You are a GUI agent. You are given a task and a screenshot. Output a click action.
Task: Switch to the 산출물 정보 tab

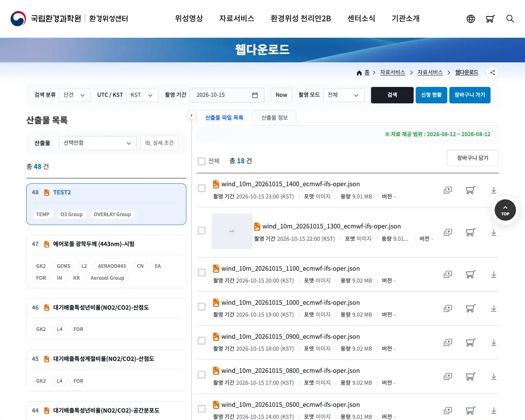[x=274, y=118]
